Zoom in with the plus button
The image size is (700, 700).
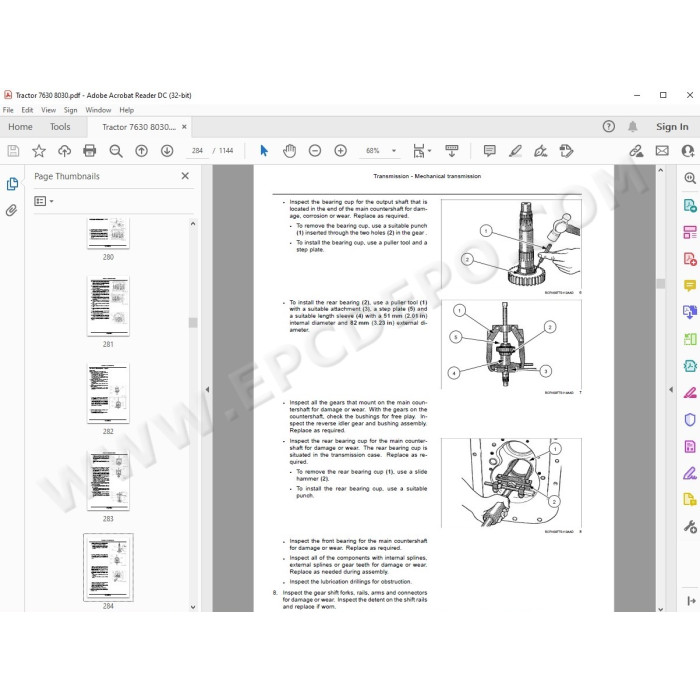[341, 151]
